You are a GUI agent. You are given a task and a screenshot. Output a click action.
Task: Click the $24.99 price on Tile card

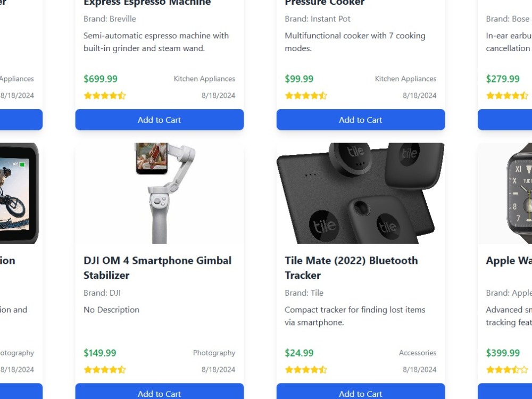pyautogui.click(x=299, y=353)
